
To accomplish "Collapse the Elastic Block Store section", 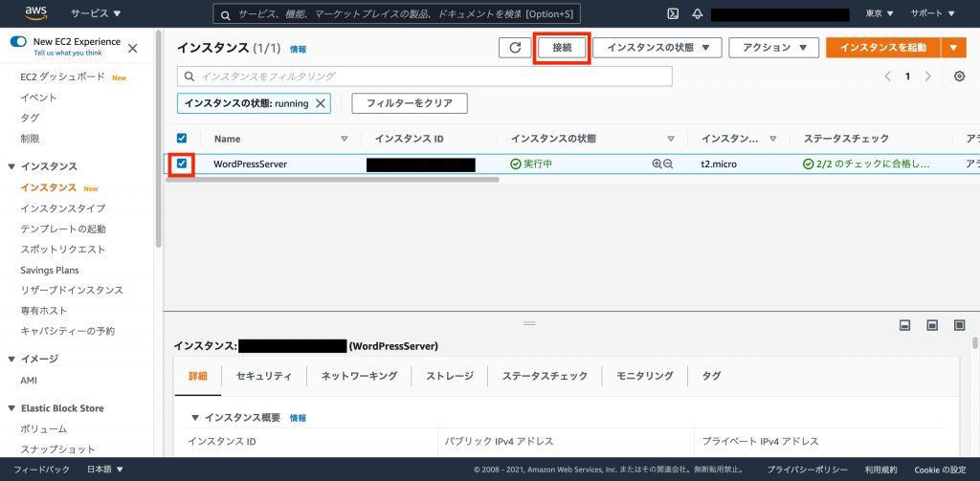I will coord(11,408).
